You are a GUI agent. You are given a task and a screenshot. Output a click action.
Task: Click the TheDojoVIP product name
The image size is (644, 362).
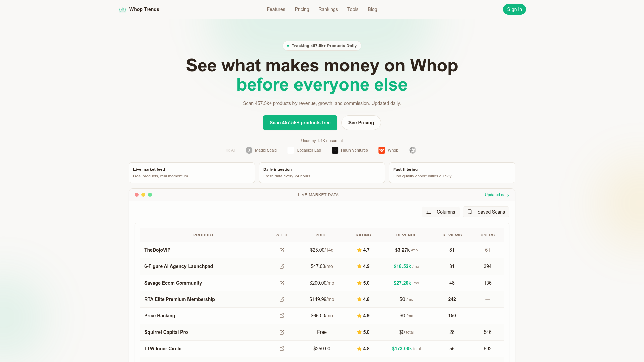pyautogui.click(x=157, y=250)
